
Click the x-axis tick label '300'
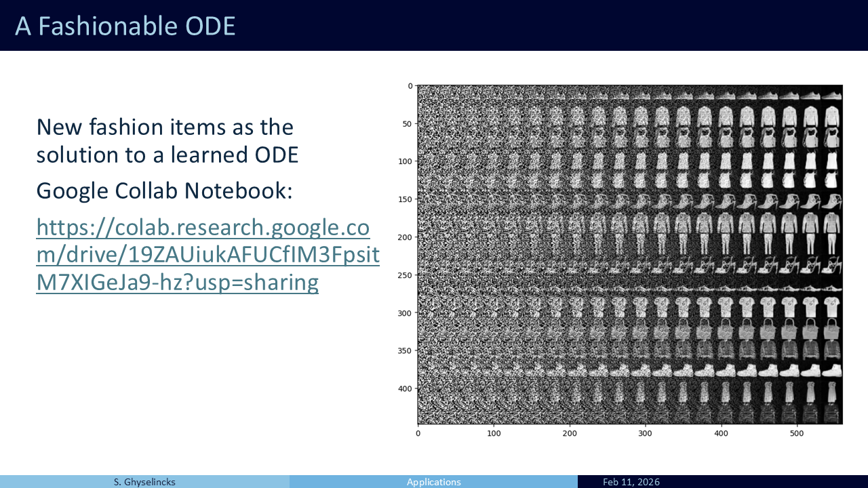coord(645,433)
